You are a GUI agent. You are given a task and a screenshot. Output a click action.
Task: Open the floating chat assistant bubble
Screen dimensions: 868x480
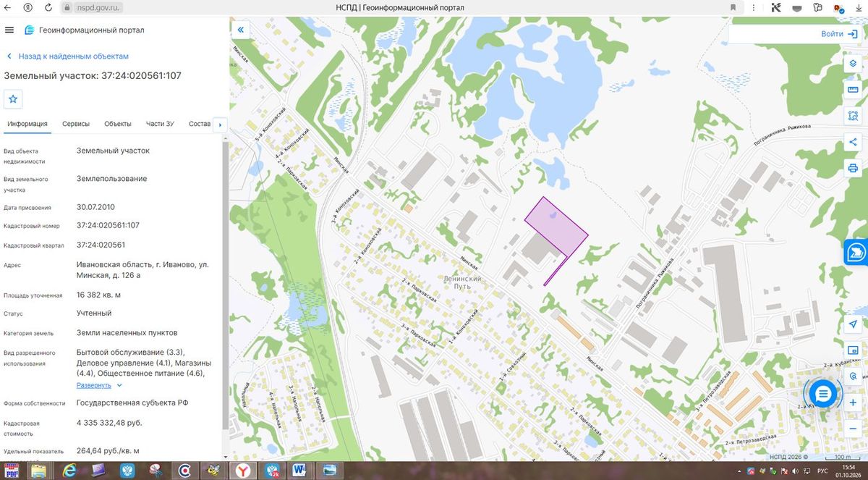click(822, 394)
